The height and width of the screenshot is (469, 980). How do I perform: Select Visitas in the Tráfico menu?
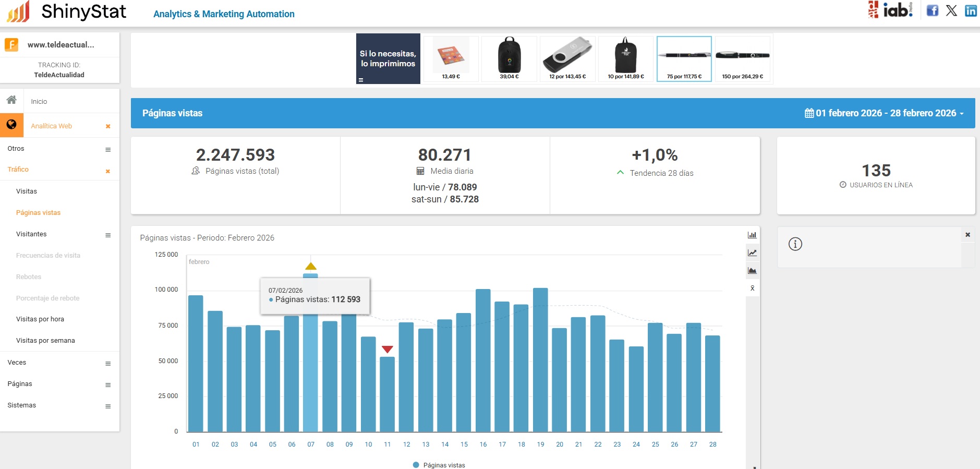click(x=27, y=191)
